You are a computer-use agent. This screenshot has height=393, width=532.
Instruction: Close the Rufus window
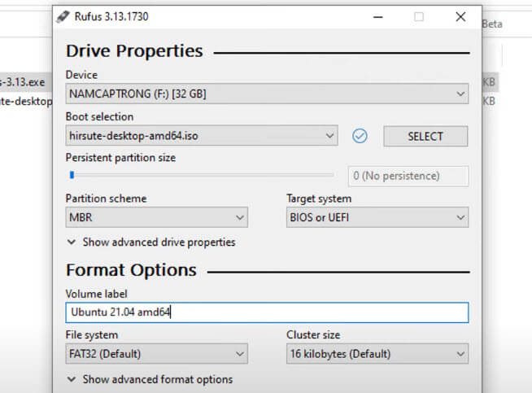coord(460,16)
